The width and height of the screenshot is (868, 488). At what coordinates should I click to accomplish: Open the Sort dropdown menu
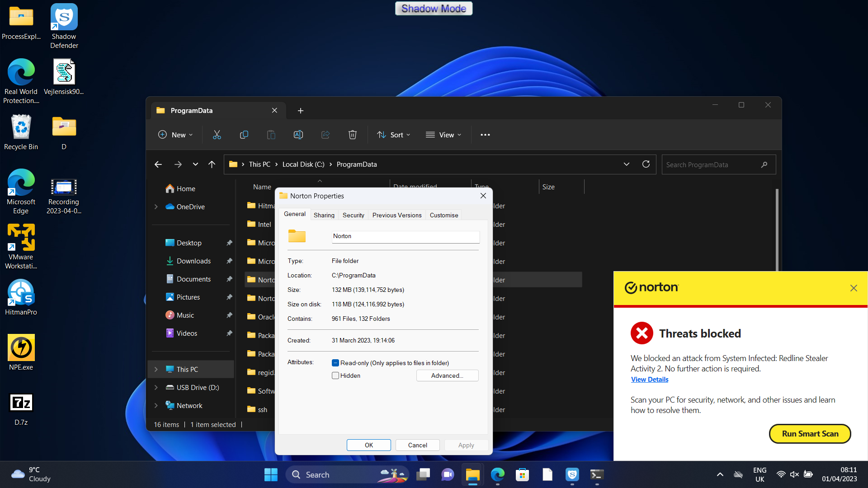click(394, 135)
